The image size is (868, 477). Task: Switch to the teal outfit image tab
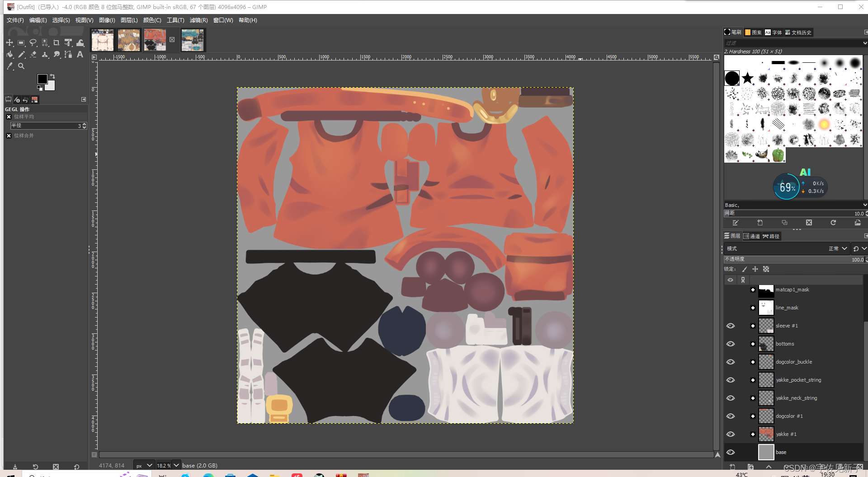click(x=193, y=40)
